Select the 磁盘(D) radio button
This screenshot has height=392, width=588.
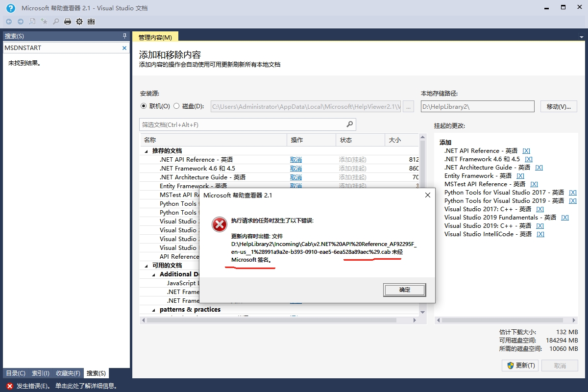pos(176,106)
